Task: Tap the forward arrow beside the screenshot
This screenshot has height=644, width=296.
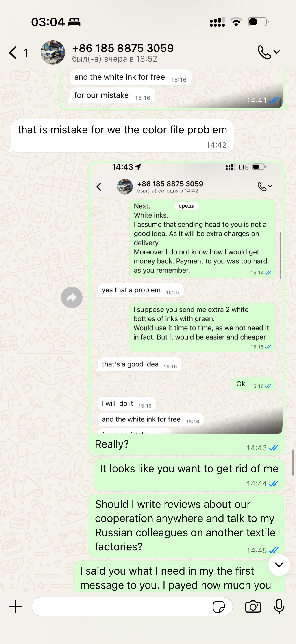Action: 72,297
